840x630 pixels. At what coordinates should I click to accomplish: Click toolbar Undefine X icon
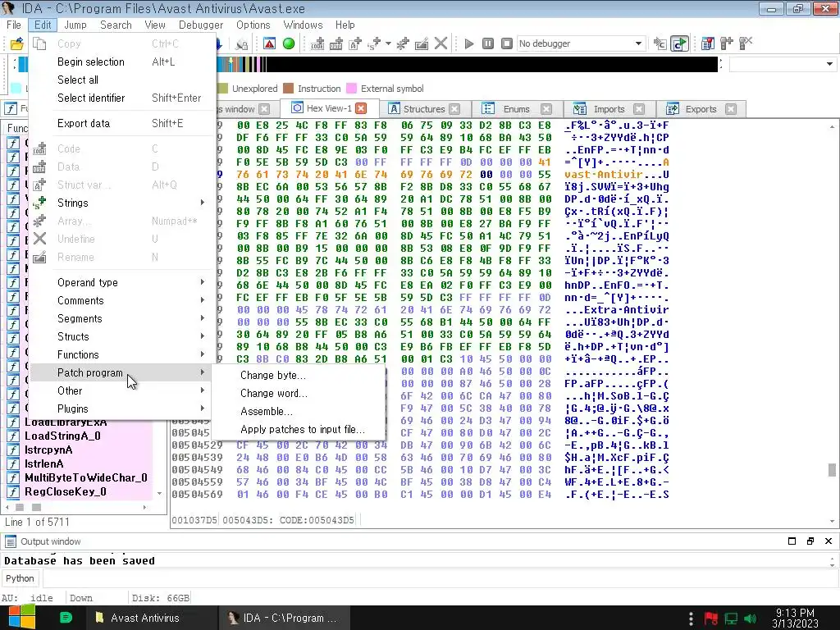(441, 43)
